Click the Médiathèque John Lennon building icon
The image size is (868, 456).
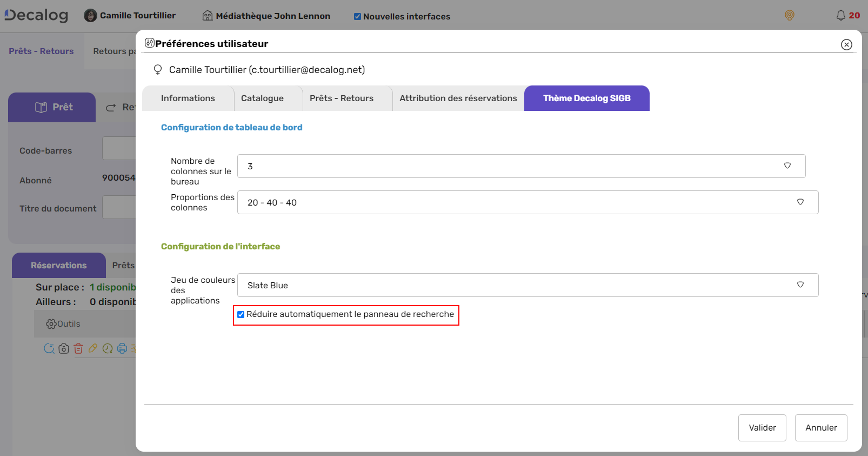pyautogui.click(x=208, y=16)
